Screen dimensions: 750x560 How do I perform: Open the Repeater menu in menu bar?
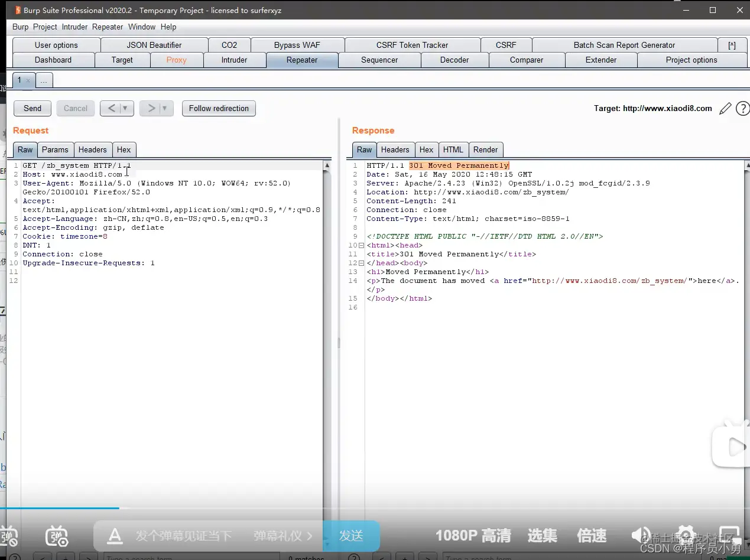(108, 27)
